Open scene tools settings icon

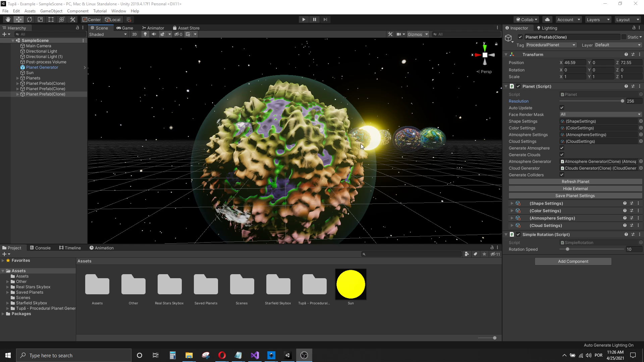coord(390,34)
